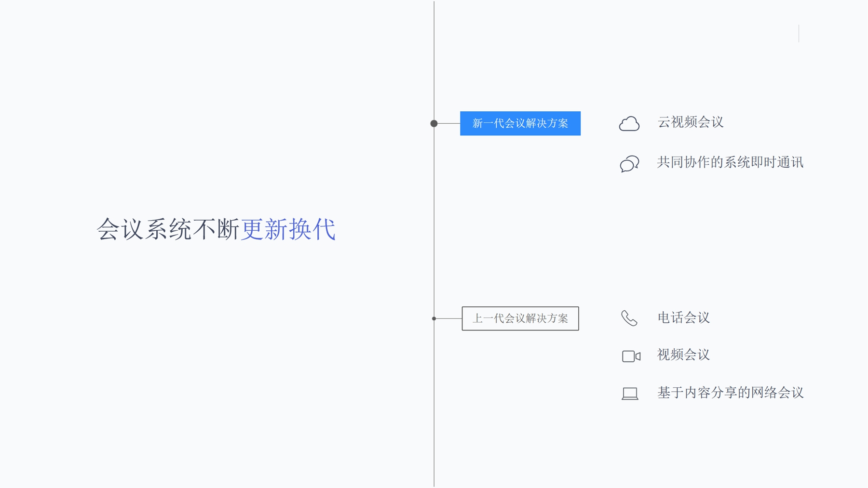868x488 pixels.
Task: Click the text 电话会议
Action: click(684, 318)
